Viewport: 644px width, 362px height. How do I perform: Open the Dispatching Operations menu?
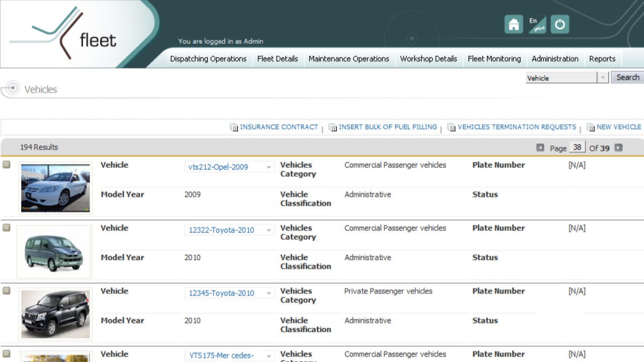pos(208,59)
